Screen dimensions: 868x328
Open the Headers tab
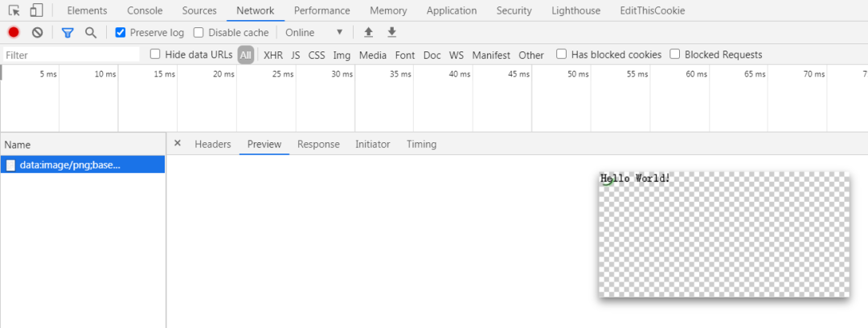tap(212, 144)
